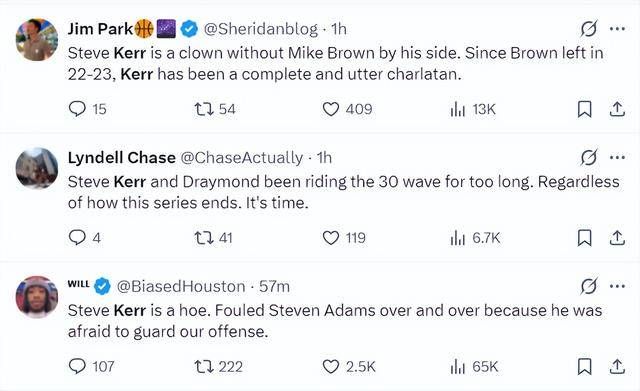The width and height of the screenshot is (640, 391).
Task: Open the @BiasedHouston profile link
Action: (181, 286)
